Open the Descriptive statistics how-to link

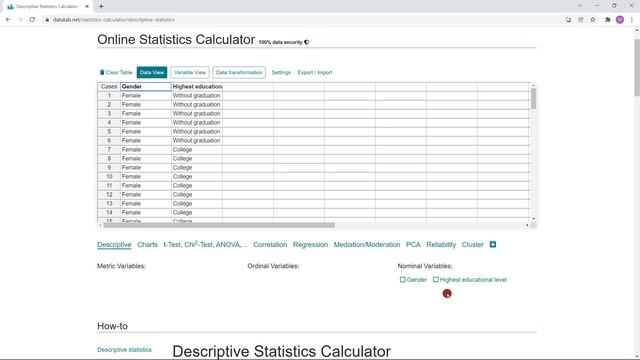click(124, 350)
